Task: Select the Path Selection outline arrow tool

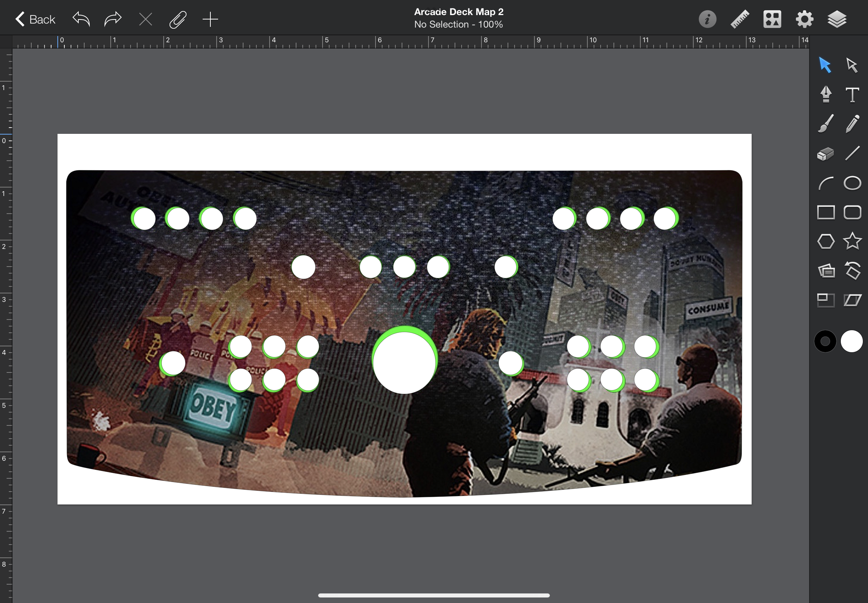Action: 852,65
